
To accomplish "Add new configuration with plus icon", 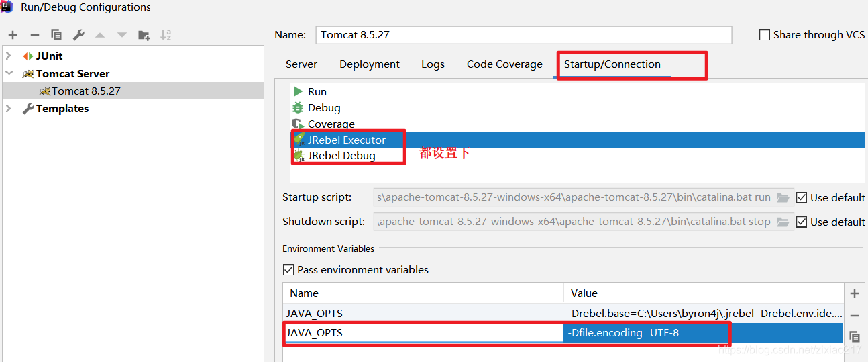I will click(x=13, y=35).
